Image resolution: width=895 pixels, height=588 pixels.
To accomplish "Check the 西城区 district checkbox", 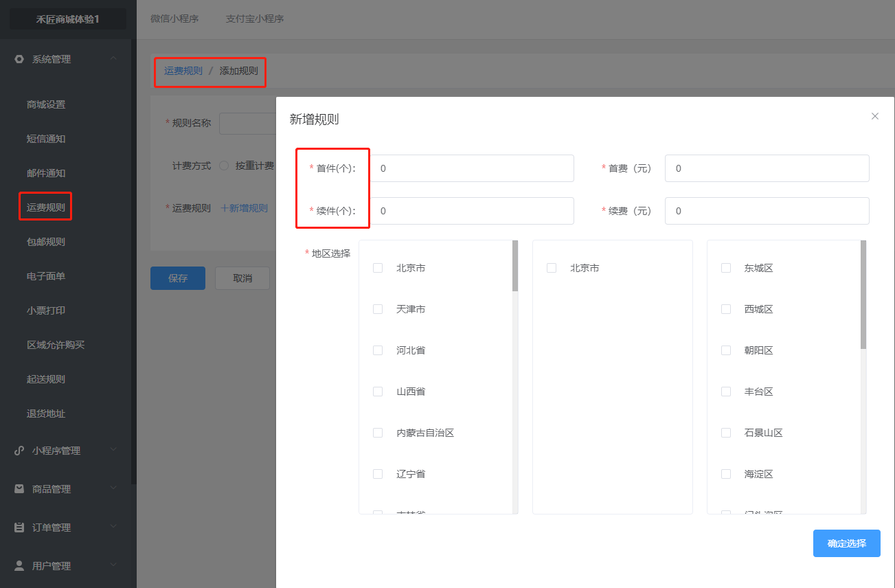I will point(726,309).
